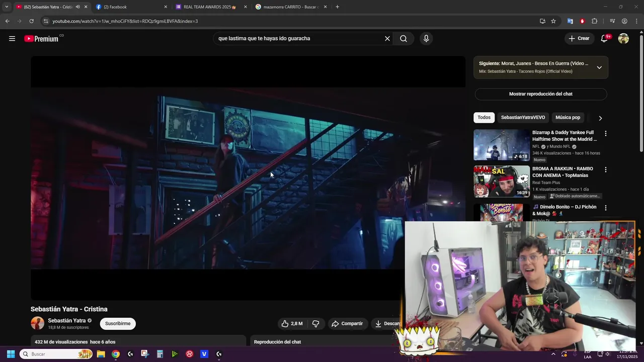Open File Explorer from taskbar
Image resolution: width=644 pixels, height=362 pixels.
101,354
